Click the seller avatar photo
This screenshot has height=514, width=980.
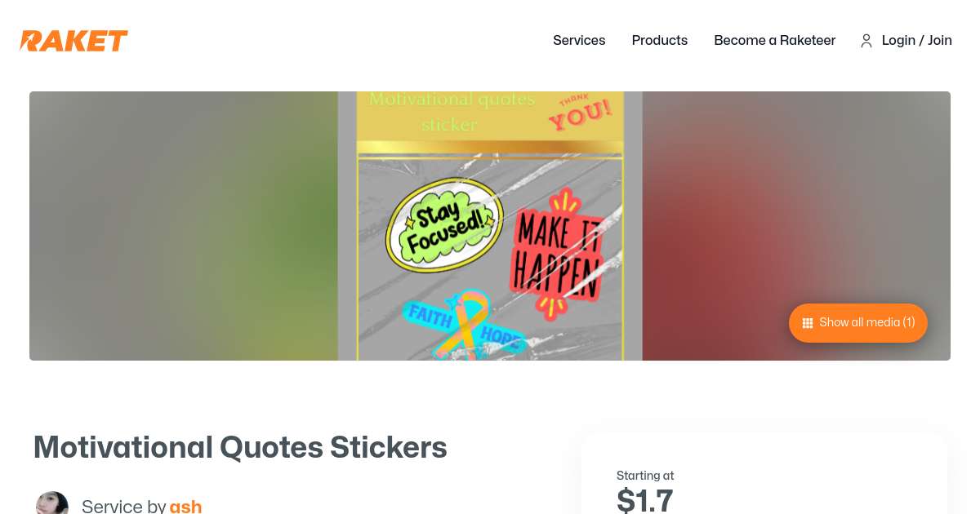click(52, 503)
